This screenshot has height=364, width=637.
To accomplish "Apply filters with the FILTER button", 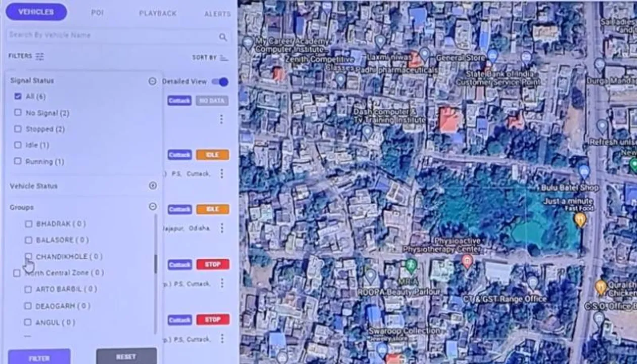I will click(x=39, y=357).
